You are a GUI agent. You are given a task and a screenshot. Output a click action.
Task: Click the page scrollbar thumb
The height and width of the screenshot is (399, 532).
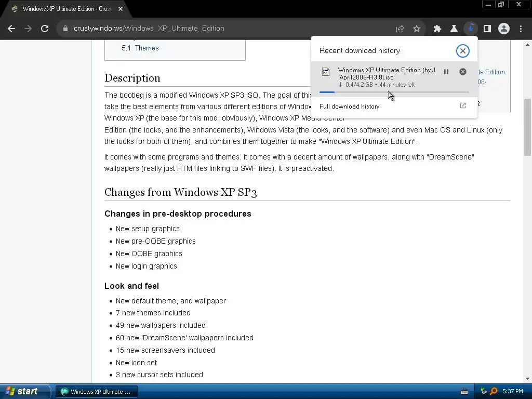coord(527,127)
